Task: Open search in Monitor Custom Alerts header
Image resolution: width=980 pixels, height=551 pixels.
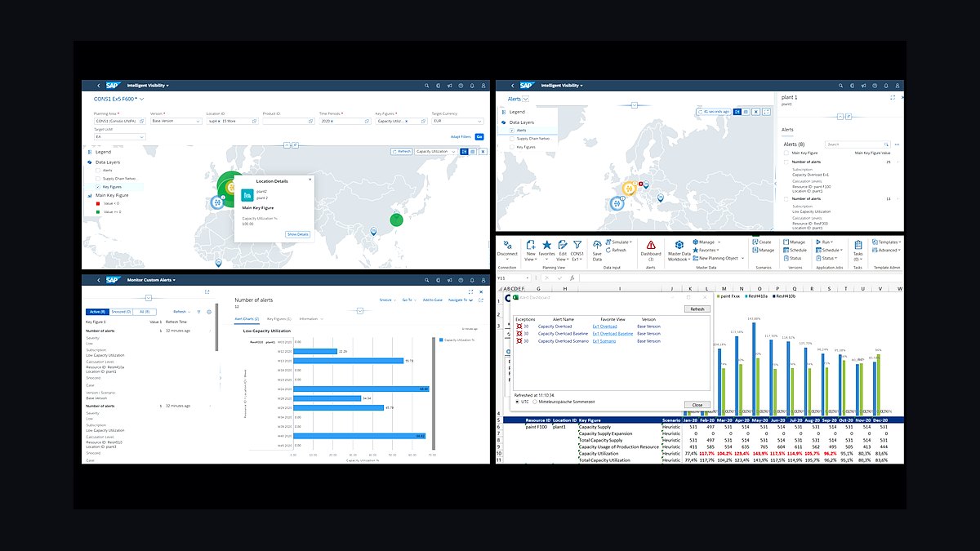Action: point(426,280)
